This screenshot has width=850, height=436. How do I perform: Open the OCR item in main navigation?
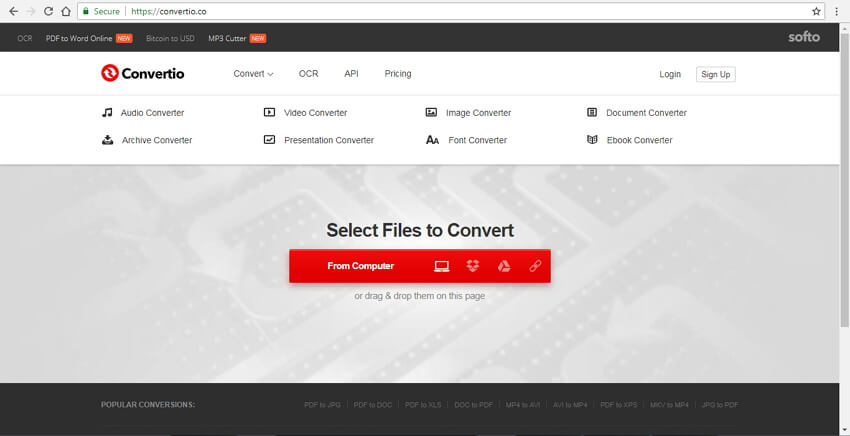point(308,74)
